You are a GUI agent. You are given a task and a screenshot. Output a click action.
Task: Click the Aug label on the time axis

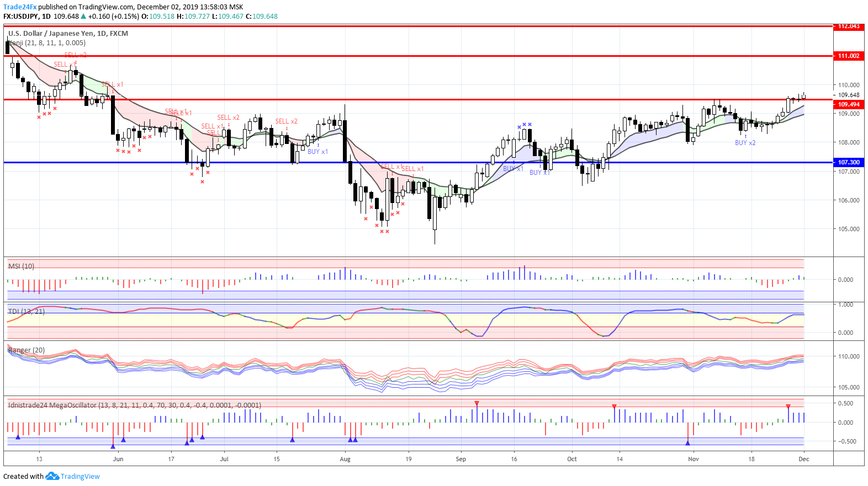345,459
